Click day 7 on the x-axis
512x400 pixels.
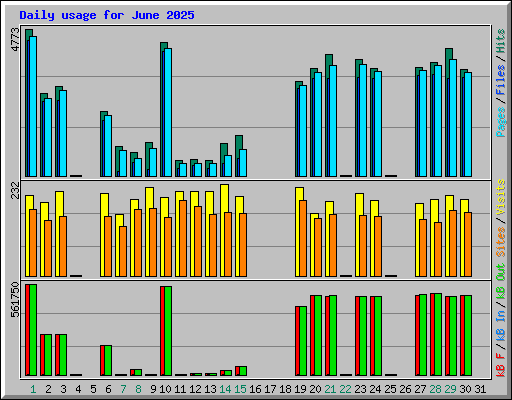pos(123,389)
